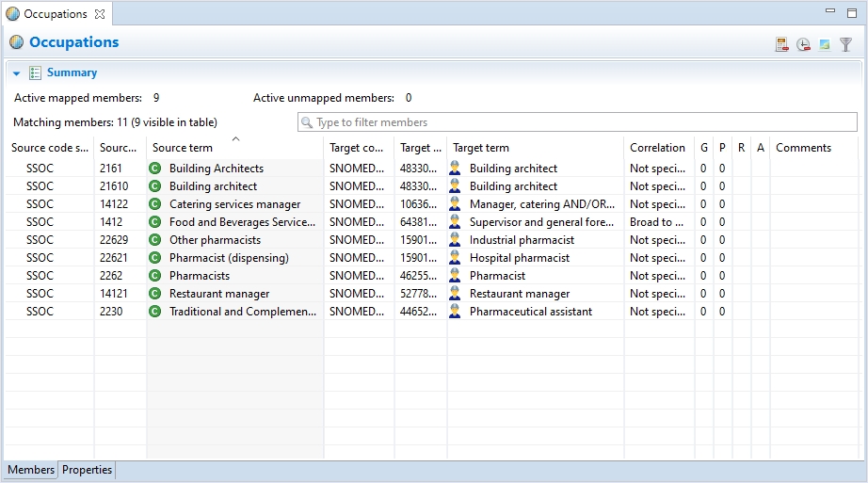868x483 pixels.
Task: Click the person icon beside Hospital pharmacist
Action: click(456, 258)
